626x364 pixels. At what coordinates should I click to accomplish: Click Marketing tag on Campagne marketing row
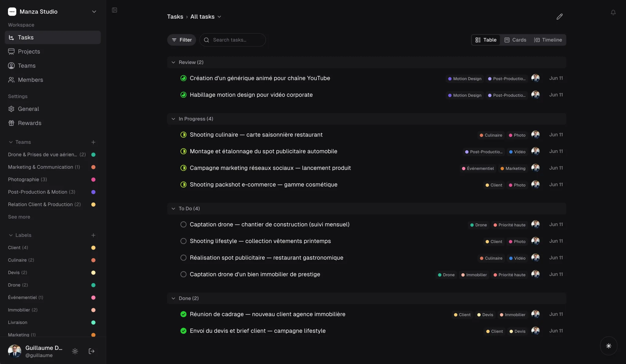coord(513,169)
